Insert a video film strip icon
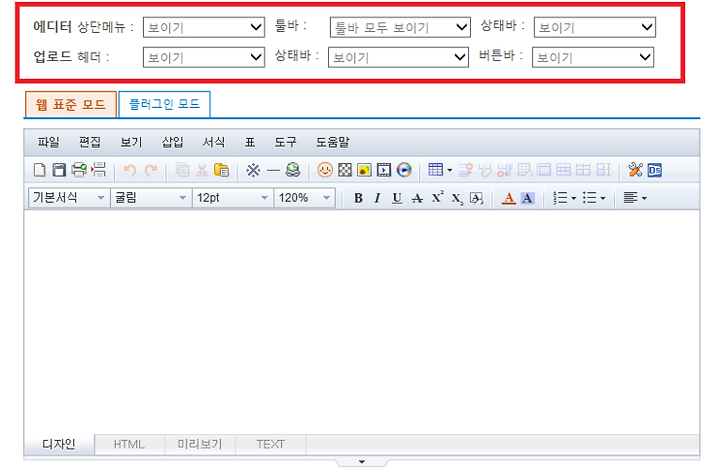 [384, 170]
